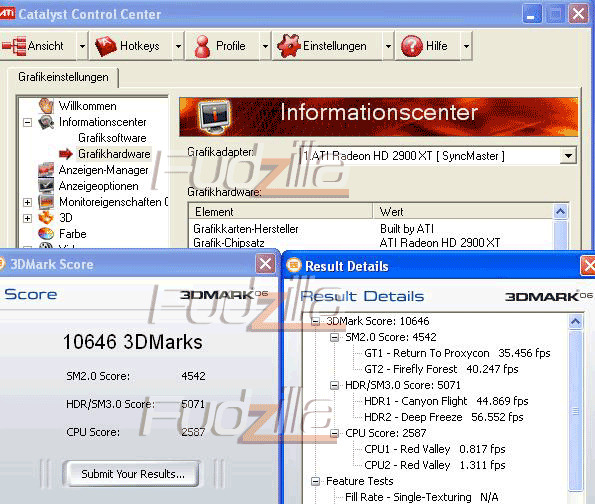This screenshot has height=504, width=595.
Task: Click the 3D tree icon
Action: point(46,217)
